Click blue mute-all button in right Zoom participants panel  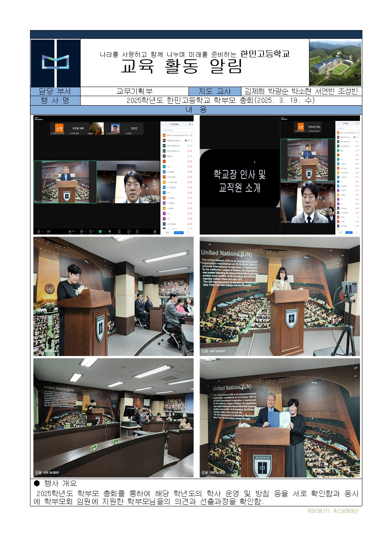click(349, 232)
